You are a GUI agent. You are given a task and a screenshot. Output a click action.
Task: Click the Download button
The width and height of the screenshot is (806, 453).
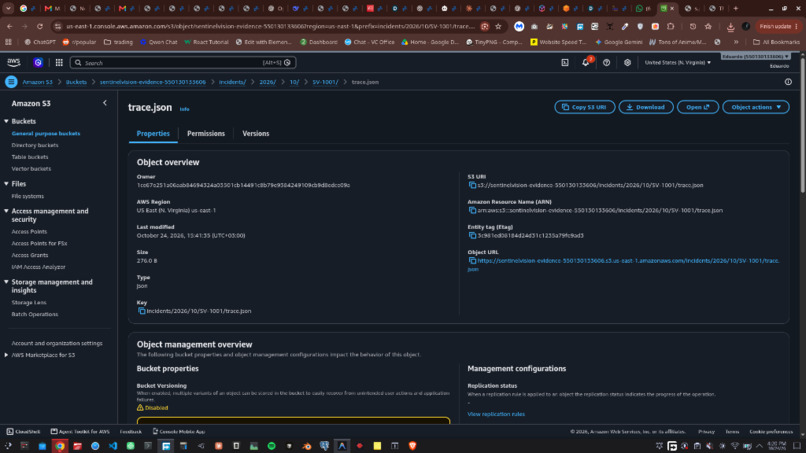[x=646, y=107]
